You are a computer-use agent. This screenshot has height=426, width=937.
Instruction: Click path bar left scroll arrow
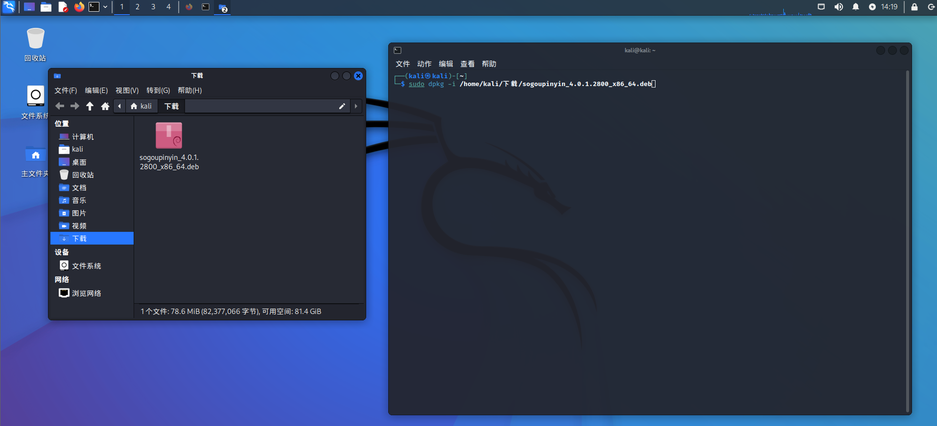coord(120,106)
